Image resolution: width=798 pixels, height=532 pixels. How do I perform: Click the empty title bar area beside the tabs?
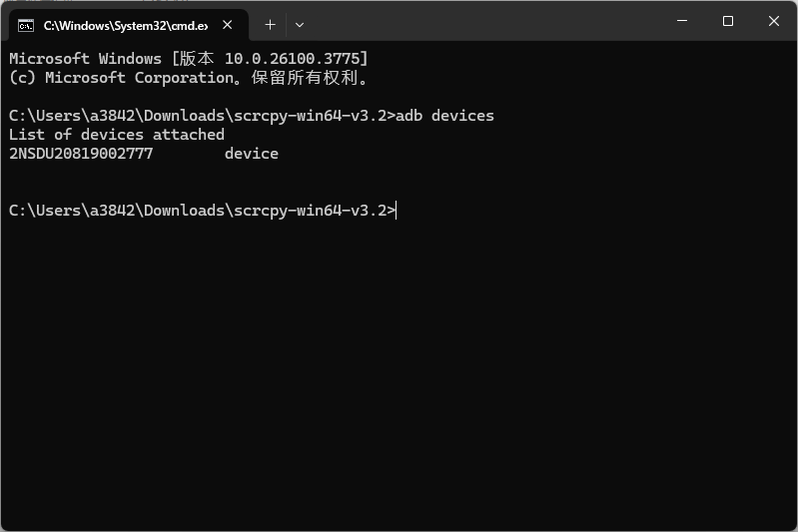[x=483, y=21]
